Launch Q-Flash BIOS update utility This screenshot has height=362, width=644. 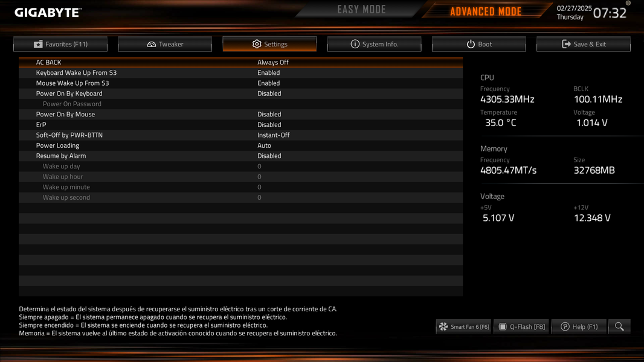(x=521, y=327)
